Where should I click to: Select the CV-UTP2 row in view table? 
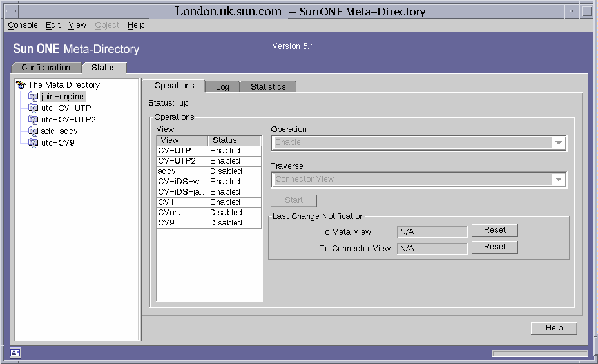tap(209, 161)
